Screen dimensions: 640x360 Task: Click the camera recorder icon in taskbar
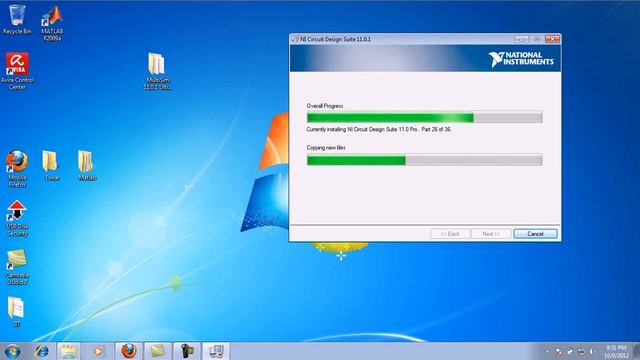coord(187,351)
